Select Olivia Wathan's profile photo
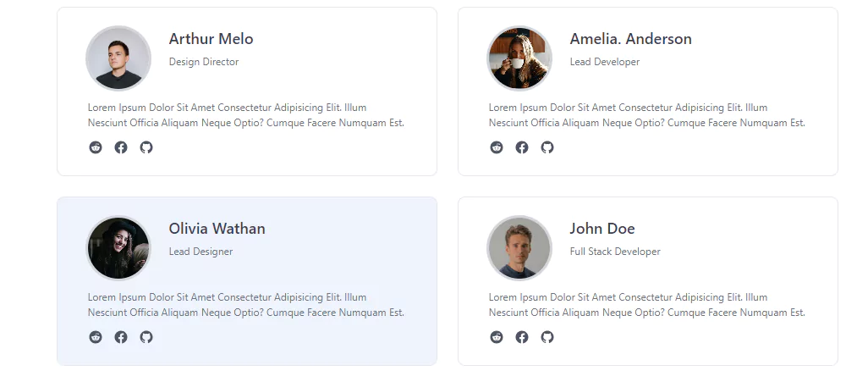Viewport: 868px width, 382px height. [x=118, y=248]
